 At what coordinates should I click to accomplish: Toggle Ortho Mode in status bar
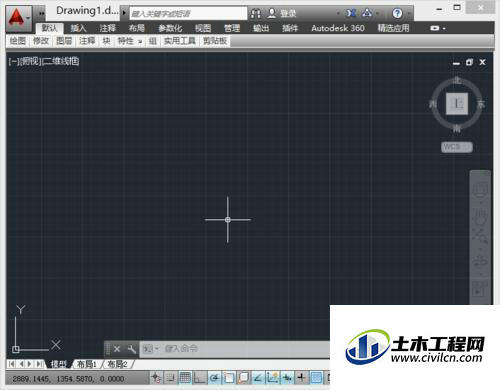199,378
